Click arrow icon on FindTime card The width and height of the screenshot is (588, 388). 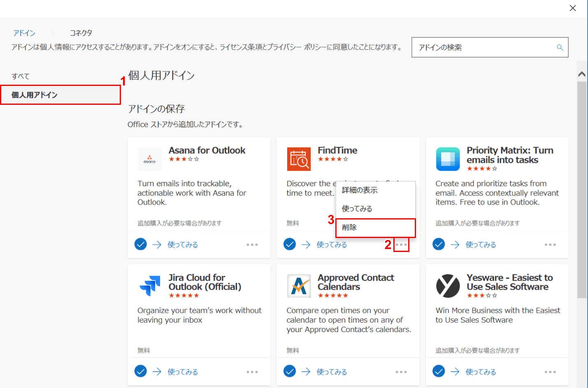tap(306, 245)
